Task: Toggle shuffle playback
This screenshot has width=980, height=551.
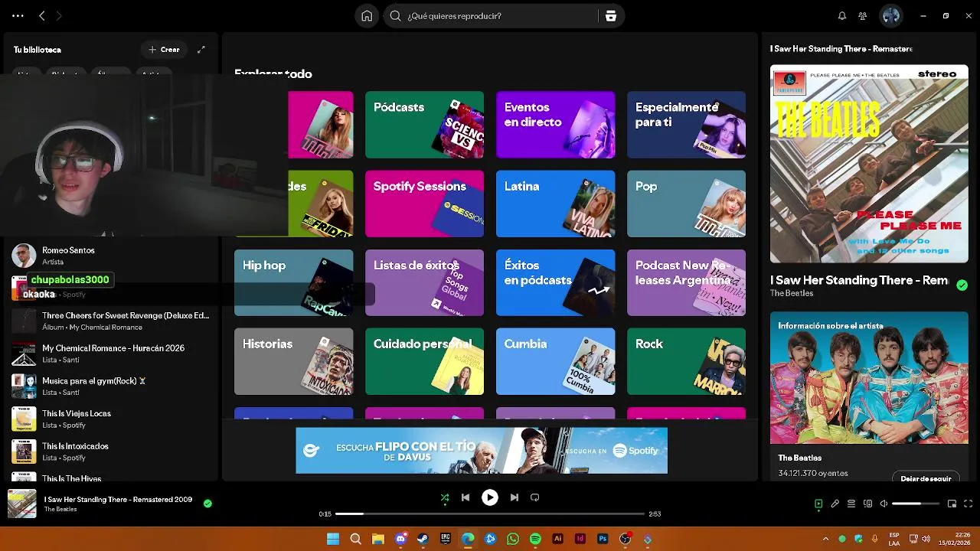Action: click(x=445, y=497)
